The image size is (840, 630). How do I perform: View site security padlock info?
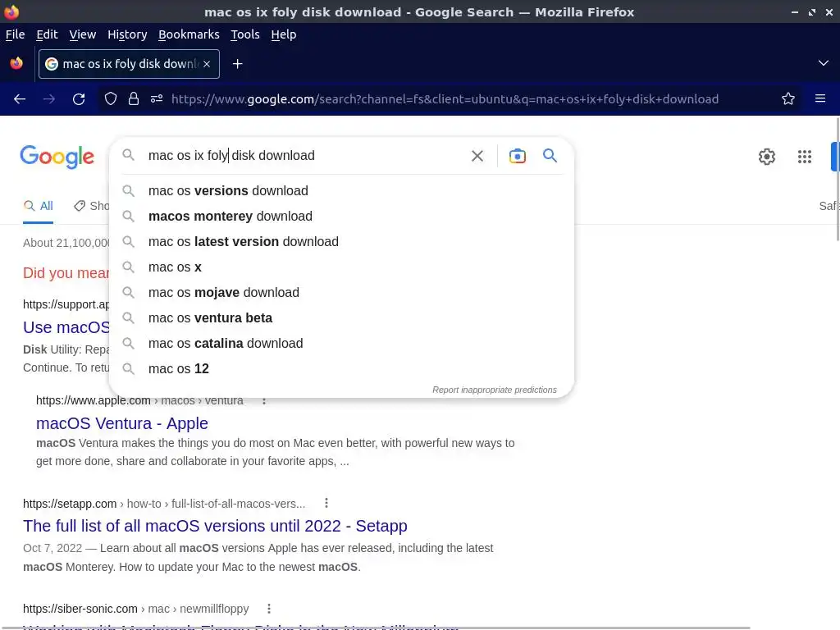pos(134,99)
